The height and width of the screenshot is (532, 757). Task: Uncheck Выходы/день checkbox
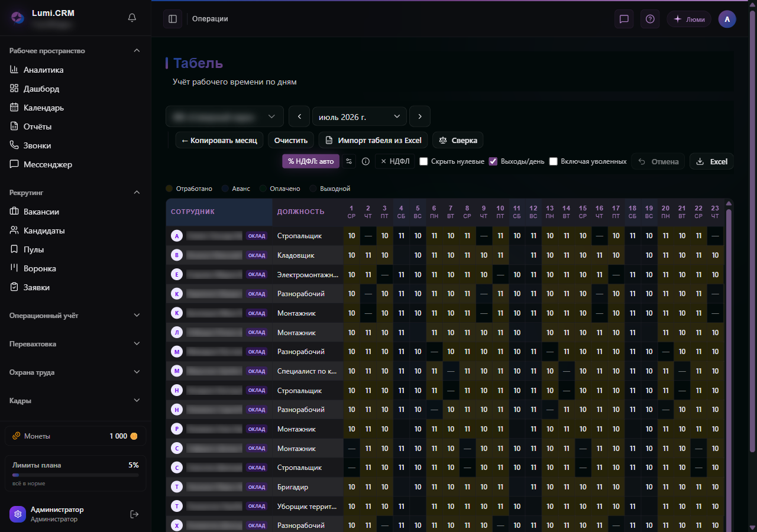(493, 161)
